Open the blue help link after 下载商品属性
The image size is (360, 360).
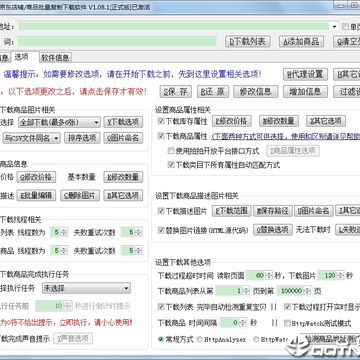(x=286, y=136)
